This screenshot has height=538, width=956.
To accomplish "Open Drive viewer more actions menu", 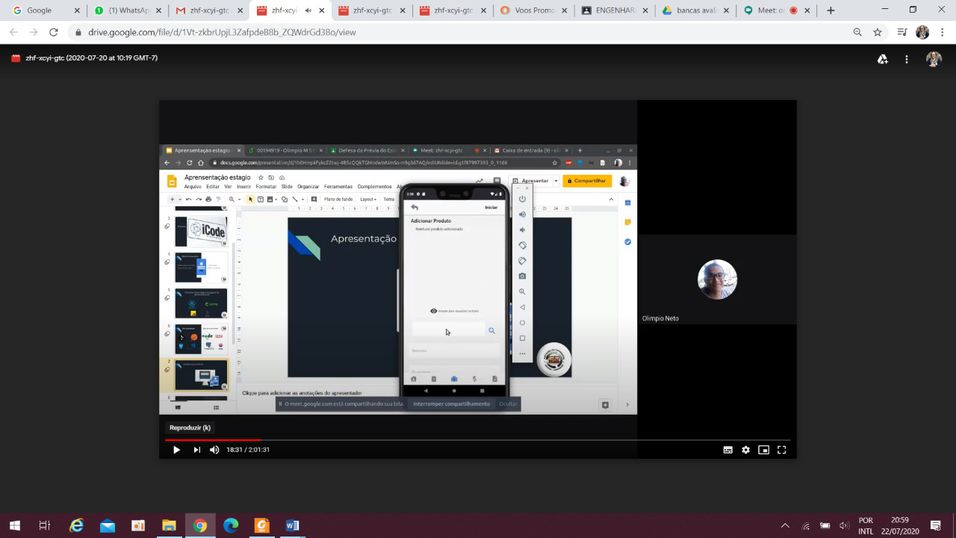I will (x=906, y=59).
